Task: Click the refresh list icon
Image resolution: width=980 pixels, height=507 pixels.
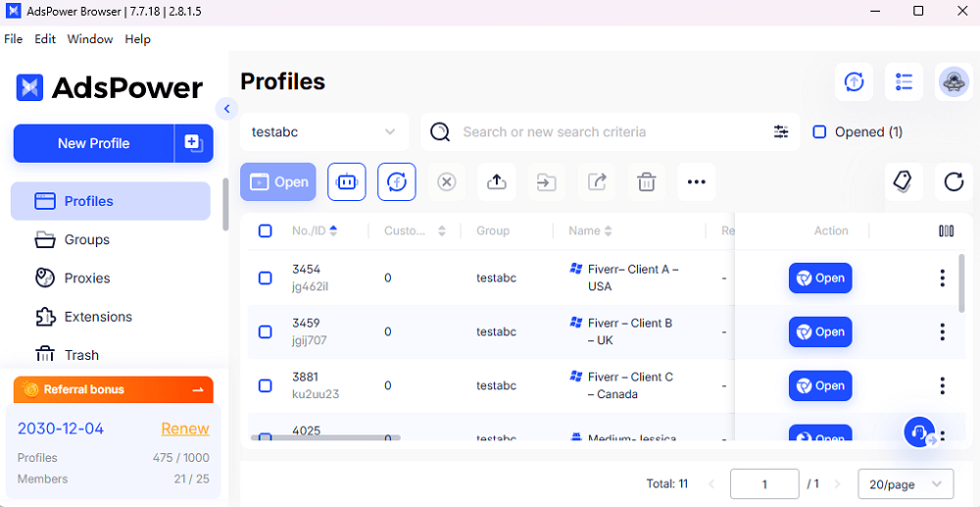Action: (954, 182)
